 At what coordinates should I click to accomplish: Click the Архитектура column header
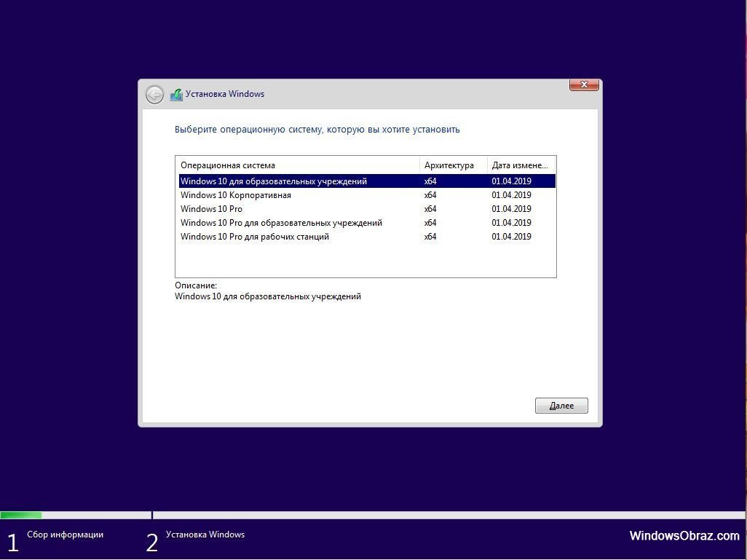pos(453,165)
